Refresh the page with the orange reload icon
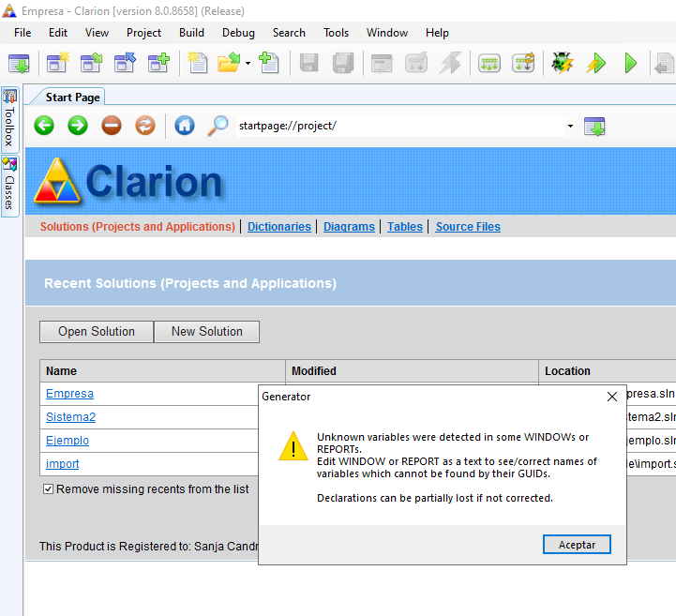The height and width of the screenshot is (616, 676). click(x=145, y=126)
